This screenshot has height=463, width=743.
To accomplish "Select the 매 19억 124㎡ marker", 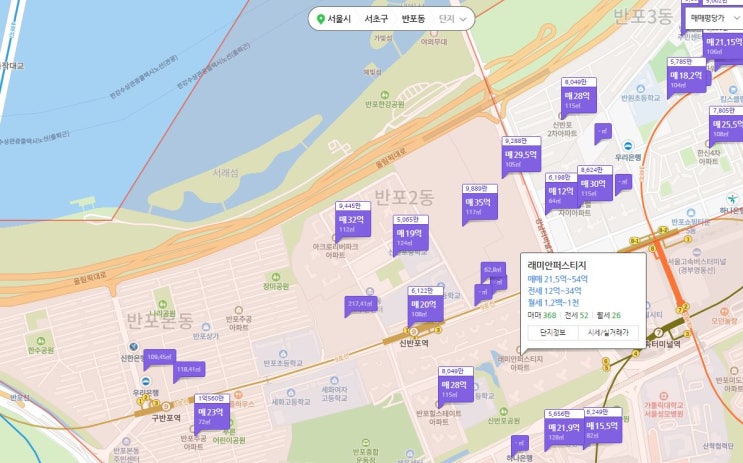I will [410, 234].
